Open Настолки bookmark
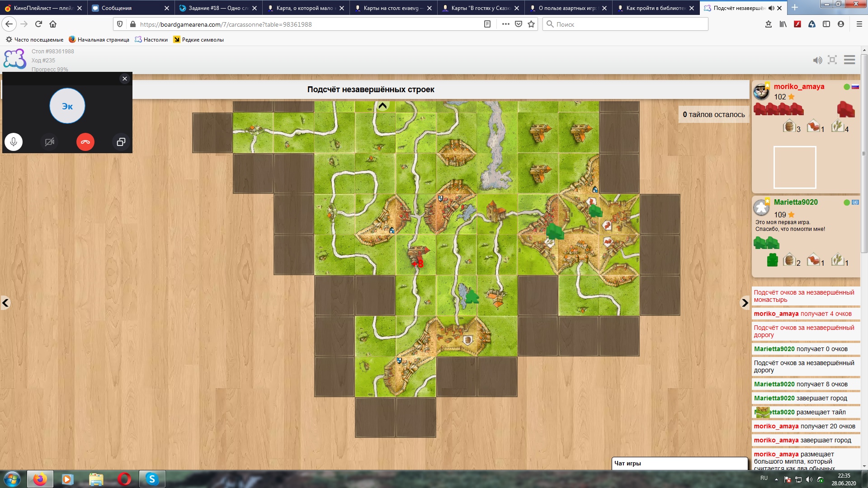This screenshot has width=868, height=488. click(151, 40)
